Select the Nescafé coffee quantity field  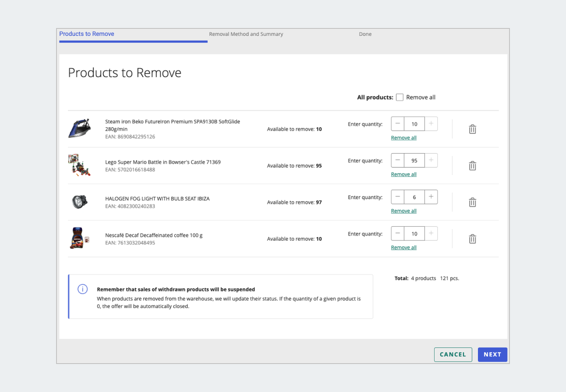point(414,233)
